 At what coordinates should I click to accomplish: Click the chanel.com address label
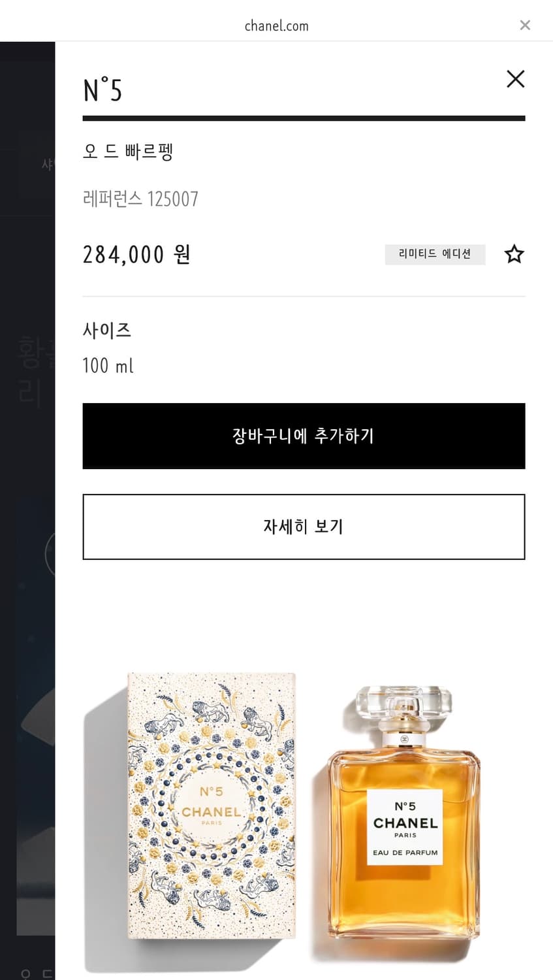tap(276, 25)
